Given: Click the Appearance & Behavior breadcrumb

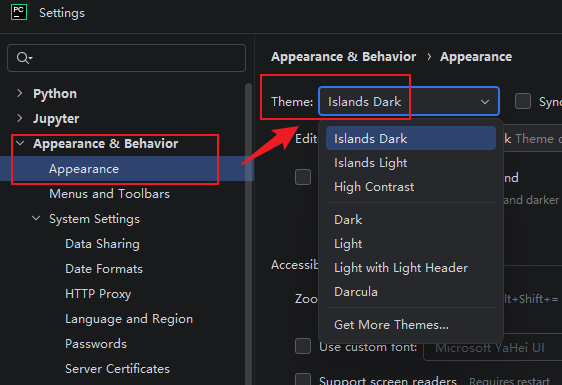Looking at the screenshot, I should (x=343, y=57).
